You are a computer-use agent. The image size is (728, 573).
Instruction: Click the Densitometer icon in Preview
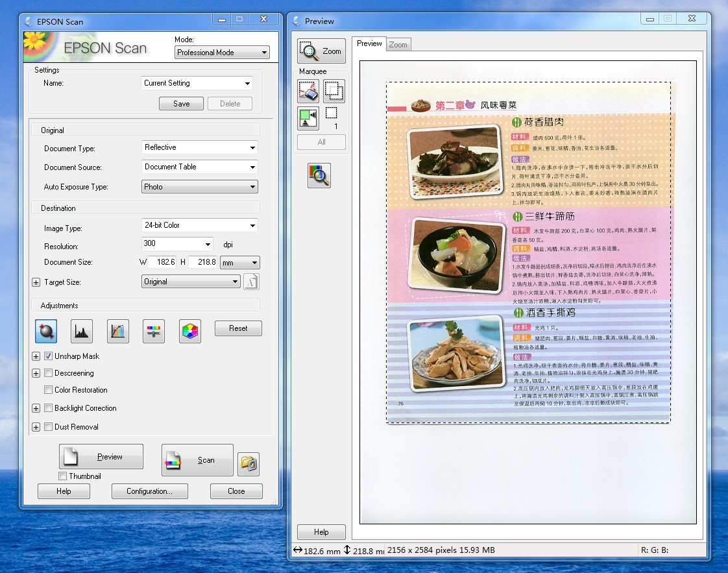point(319,175)
